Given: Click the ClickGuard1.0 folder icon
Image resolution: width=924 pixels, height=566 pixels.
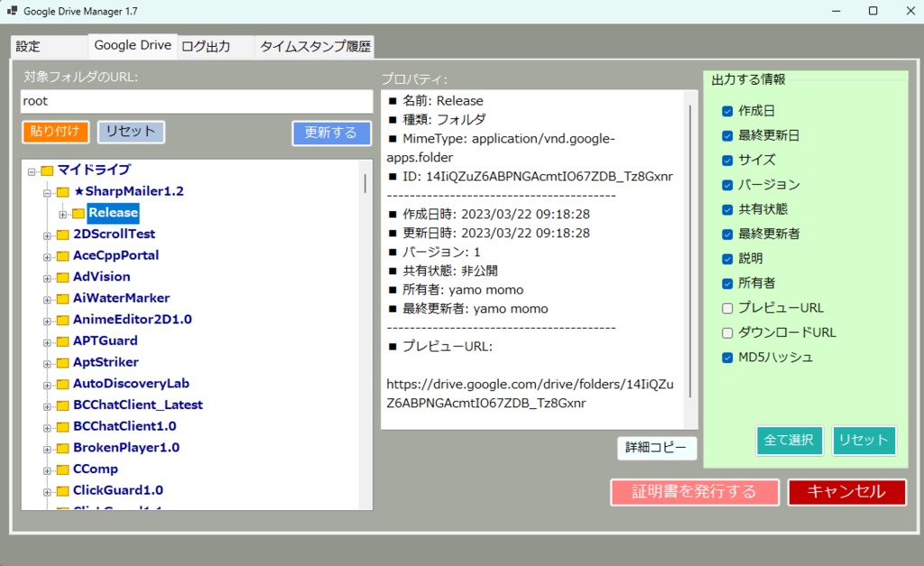Looking at the screenshot, I should (x=62, y=491).
